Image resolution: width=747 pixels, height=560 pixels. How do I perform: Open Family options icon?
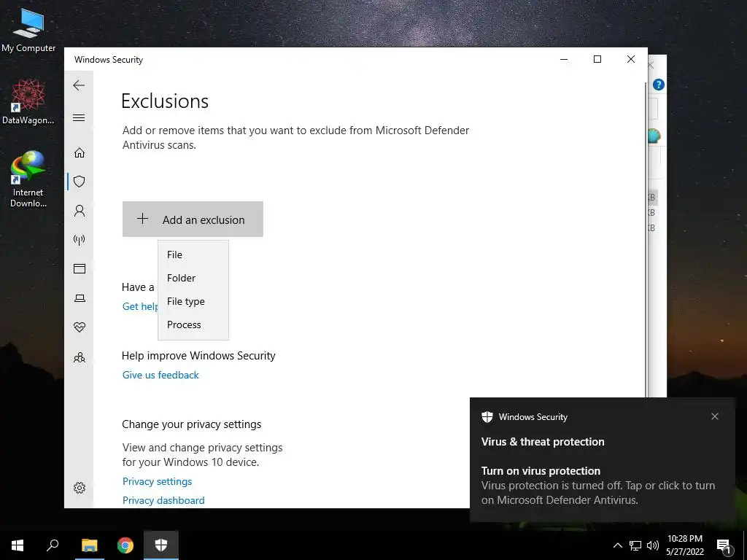point(79,357)
